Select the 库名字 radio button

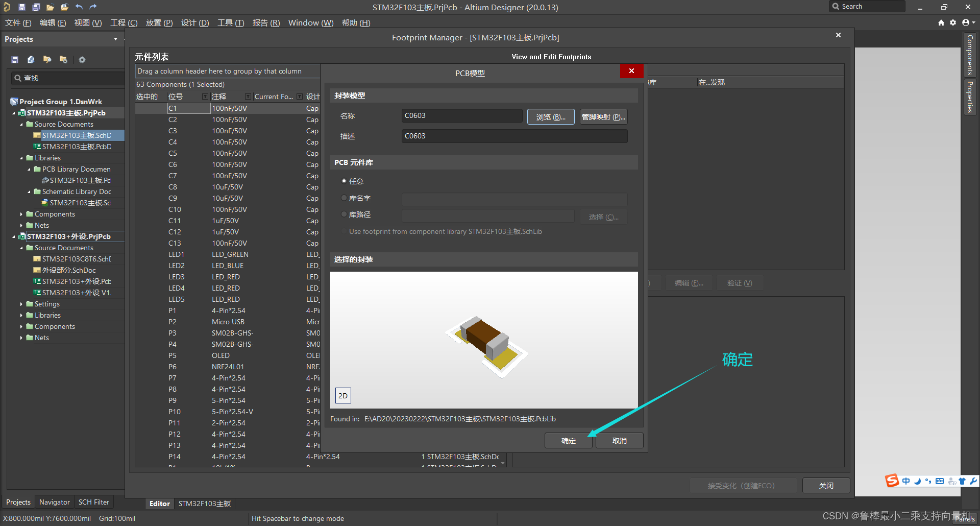(x=344, y=198)
